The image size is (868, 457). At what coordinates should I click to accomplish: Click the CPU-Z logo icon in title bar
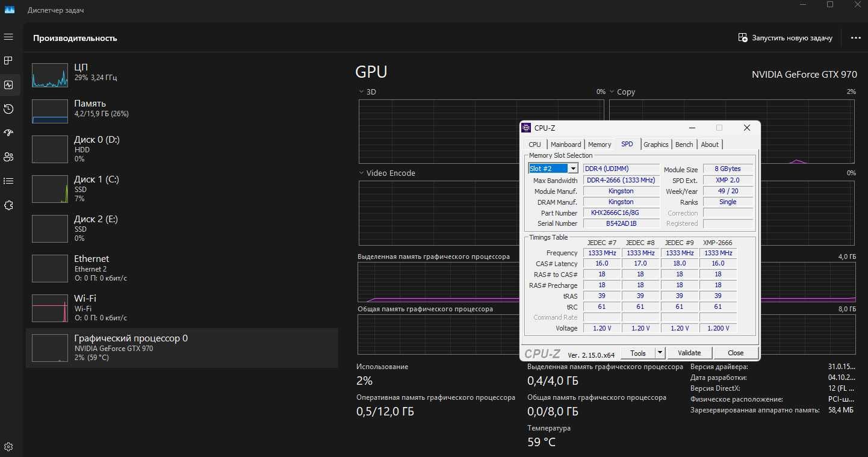526,128
